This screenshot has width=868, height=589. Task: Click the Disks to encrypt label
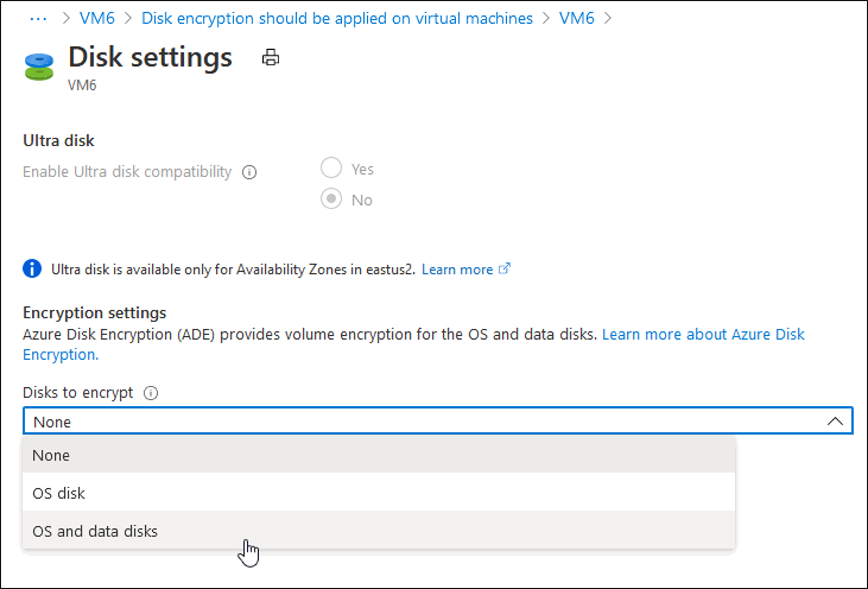(x=78, y=393)
